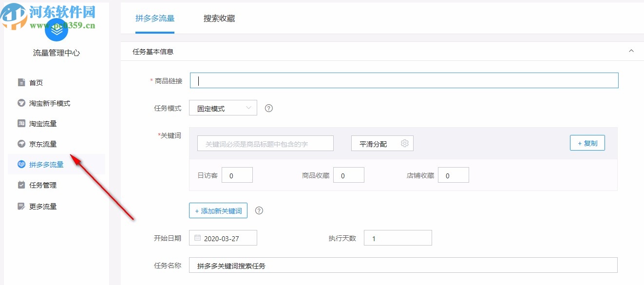The height and width of the screenshot is (285, 644).
Task: Click the + 添加新关键词 button
Action: pyautogui.click(x=218, y=210)
